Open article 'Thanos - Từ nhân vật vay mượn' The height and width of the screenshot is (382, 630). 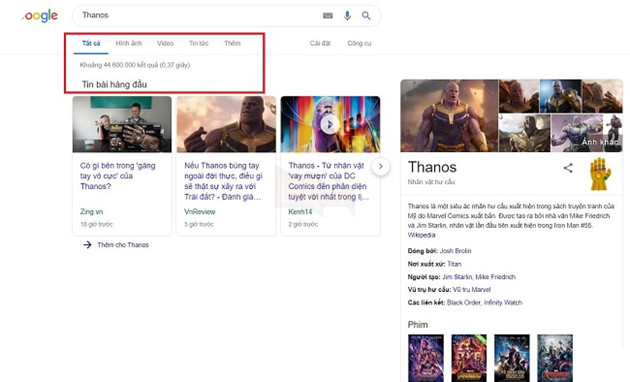tap(328, 181)
